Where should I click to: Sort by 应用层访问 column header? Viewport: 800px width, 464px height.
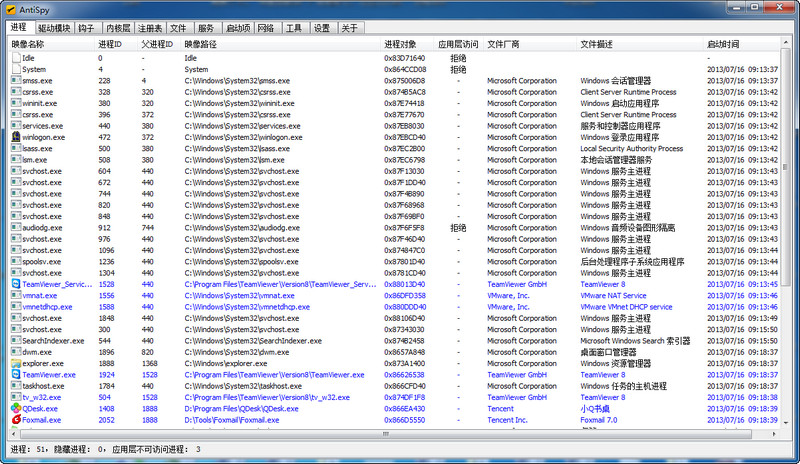[x=459, y=44]
